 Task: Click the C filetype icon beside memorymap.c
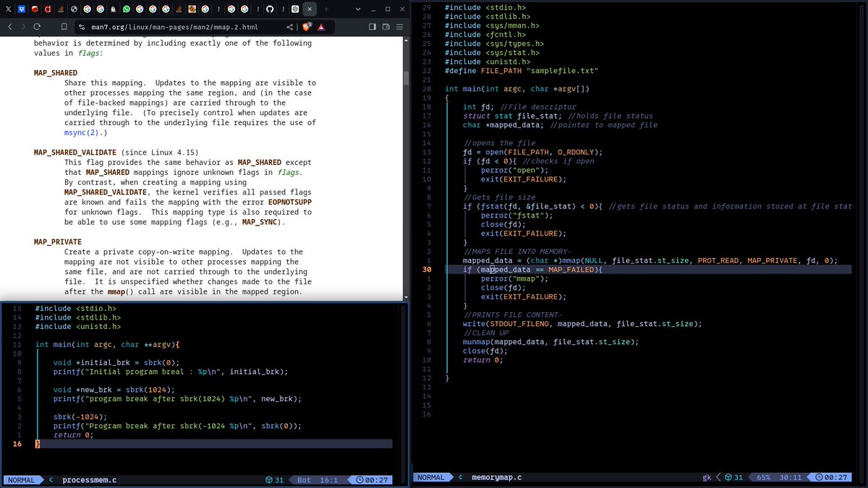[460, 478]
